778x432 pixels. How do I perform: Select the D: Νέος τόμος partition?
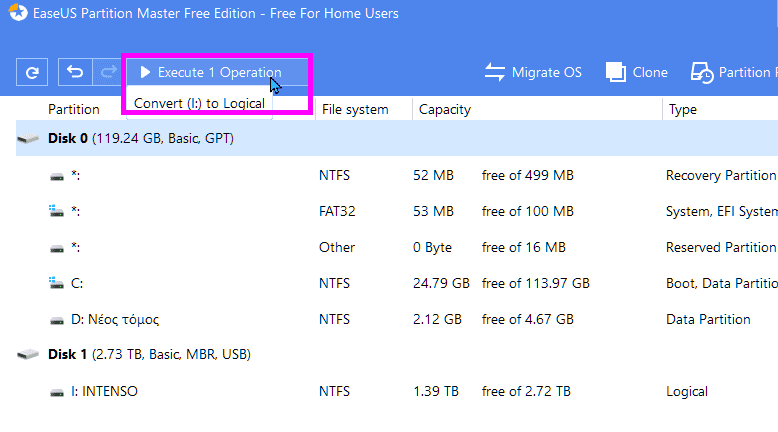[115, 319]
